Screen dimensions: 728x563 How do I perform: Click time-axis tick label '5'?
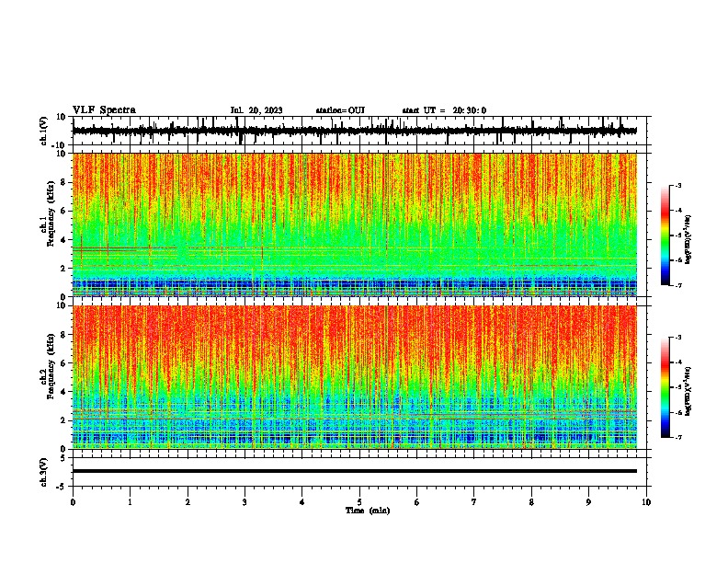tap(359, 502)
